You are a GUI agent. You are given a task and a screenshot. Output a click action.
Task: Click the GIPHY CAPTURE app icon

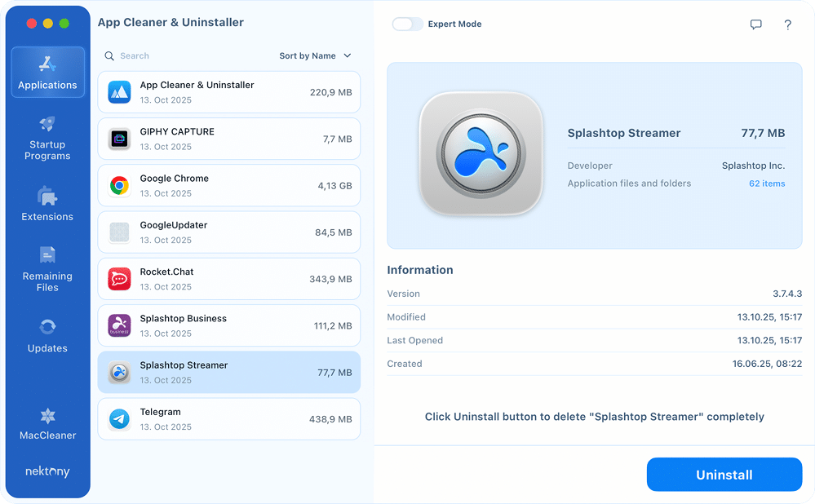[x=120, y=139]
